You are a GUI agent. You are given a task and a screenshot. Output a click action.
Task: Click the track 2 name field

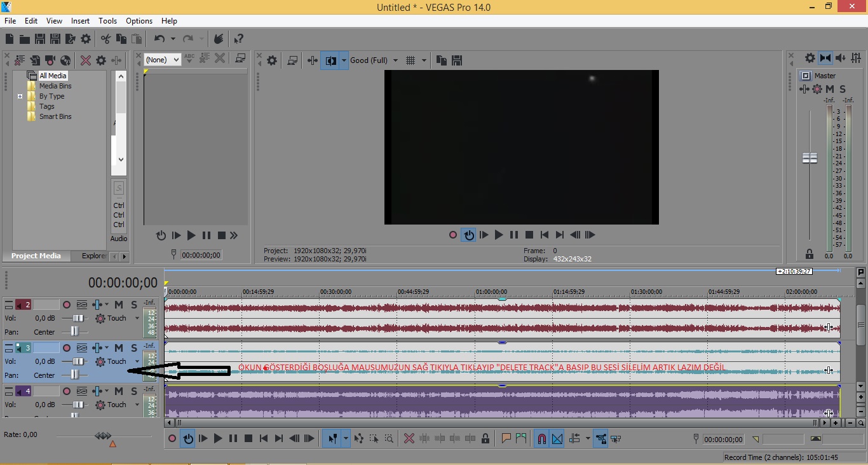pyautogui.click(x=46, y=305)
